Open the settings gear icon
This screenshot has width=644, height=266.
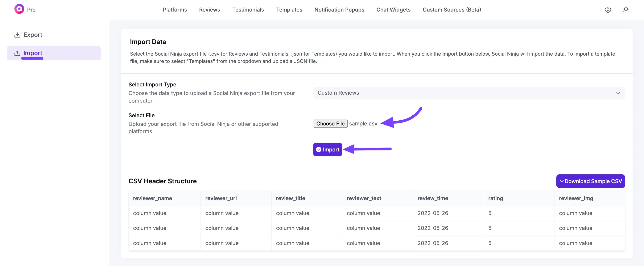tap(608, 10)
